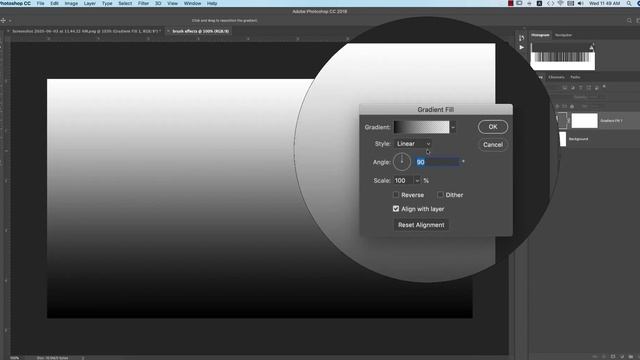Open the Image menu
The image size is (640, 360).
[71, 3]
